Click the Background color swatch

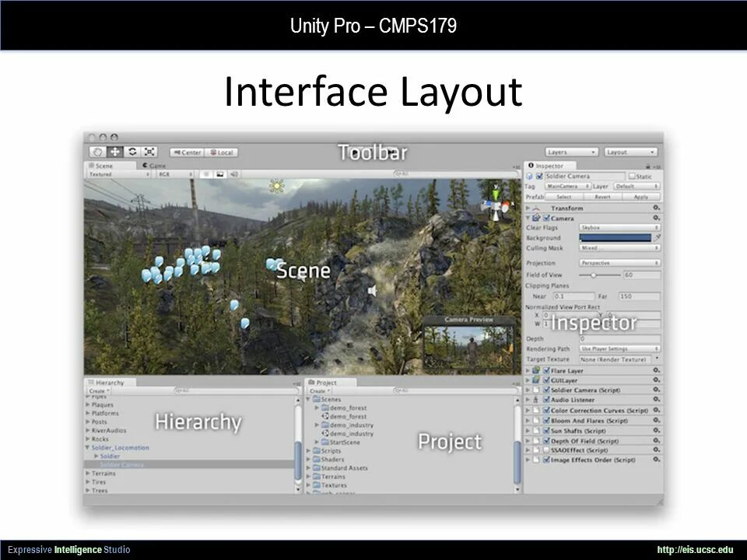[615, 238]
